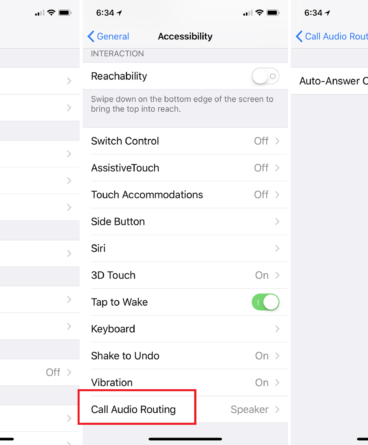Open Switch Control settings
This screenshot has height=445, width=368.
pos(185,141)
